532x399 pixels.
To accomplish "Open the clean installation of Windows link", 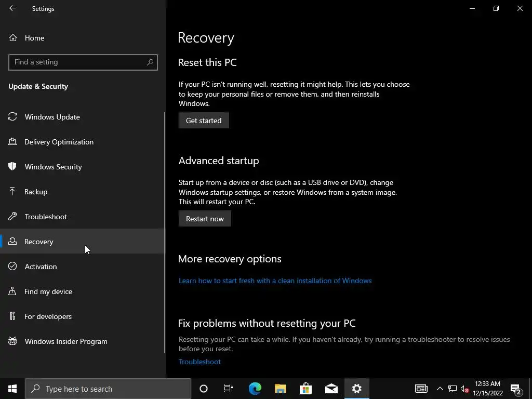I will [x=275, y=281].
